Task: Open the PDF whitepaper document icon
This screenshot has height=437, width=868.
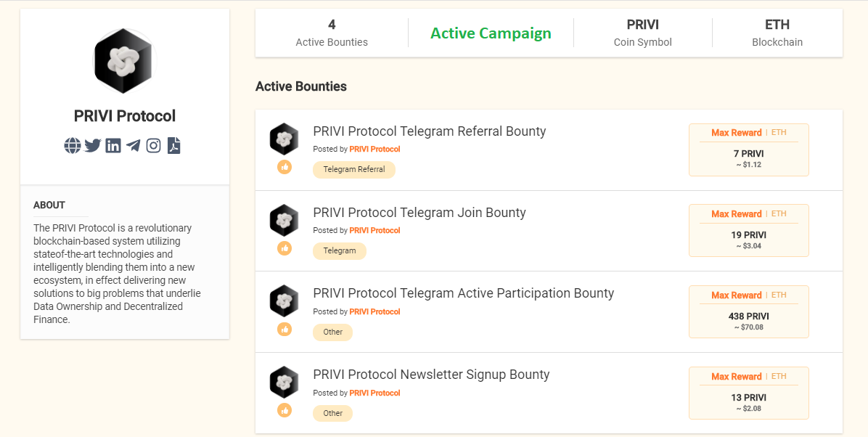Action: click(x=174, y=146)
